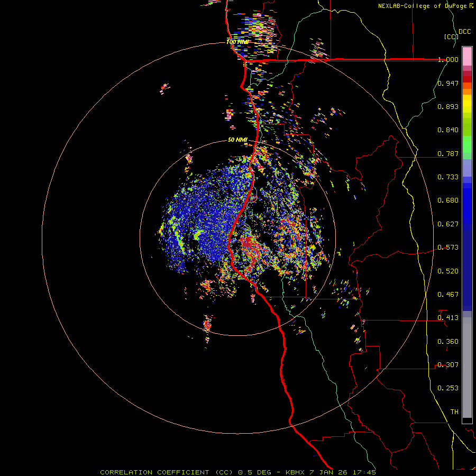Click the 0.360 scale value

[x=448, y=342]
